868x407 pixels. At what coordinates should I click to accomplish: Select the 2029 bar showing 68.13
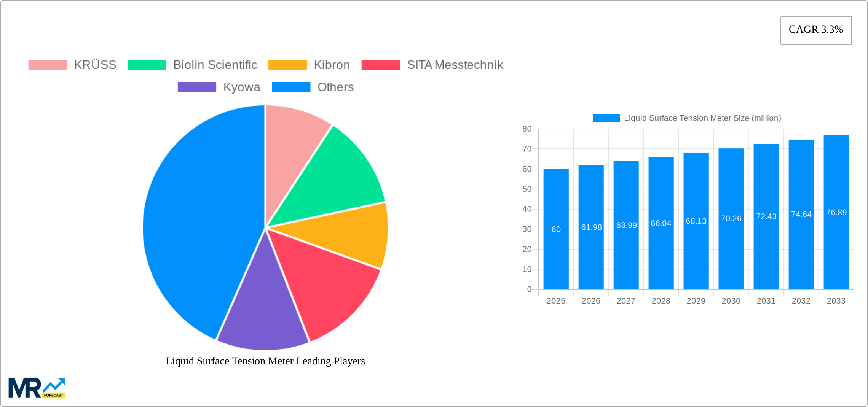[x=696, y=221]
